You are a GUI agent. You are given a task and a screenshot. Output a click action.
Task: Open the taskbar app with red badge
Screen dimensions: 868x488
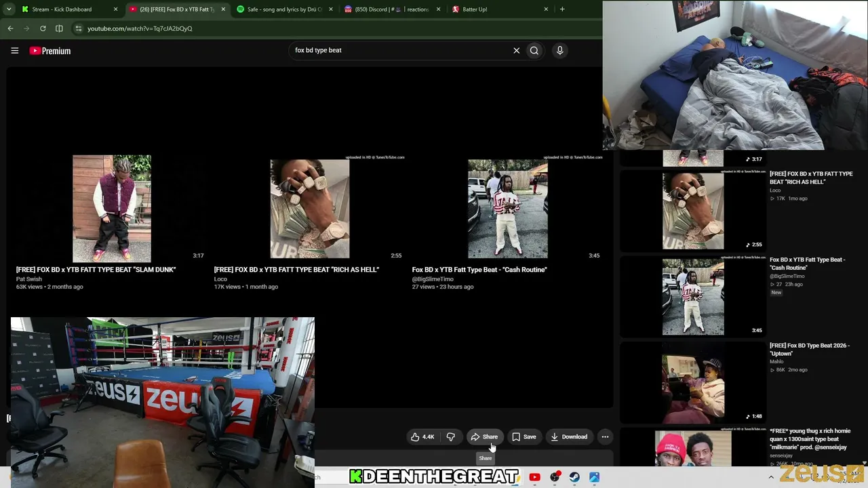pos(555,477)
